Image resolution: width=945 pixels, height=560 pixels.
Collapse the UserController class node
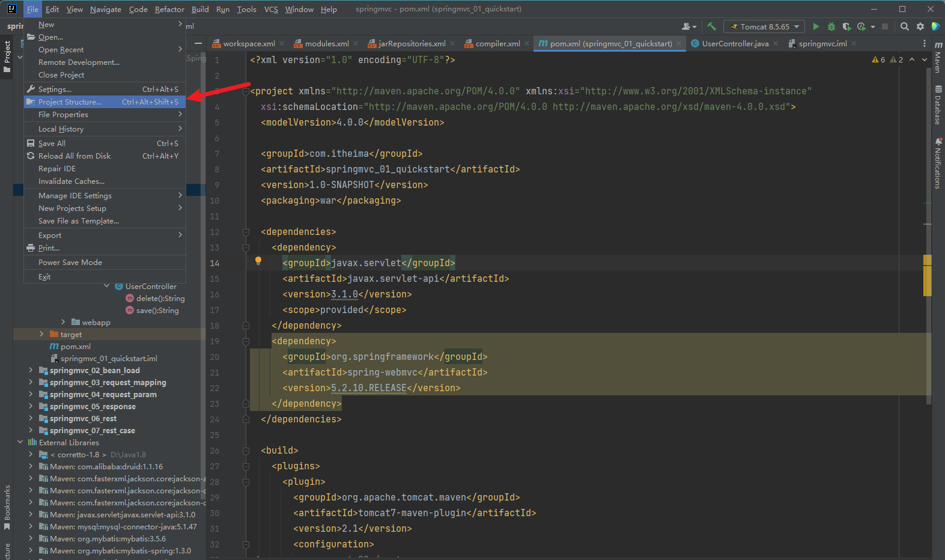pos(106,286)
